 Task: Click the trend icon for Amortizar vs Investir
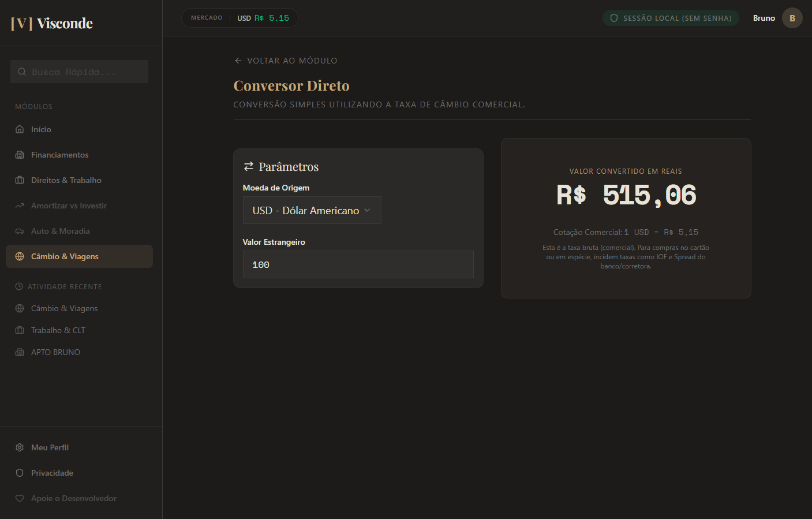pos(20,206)
